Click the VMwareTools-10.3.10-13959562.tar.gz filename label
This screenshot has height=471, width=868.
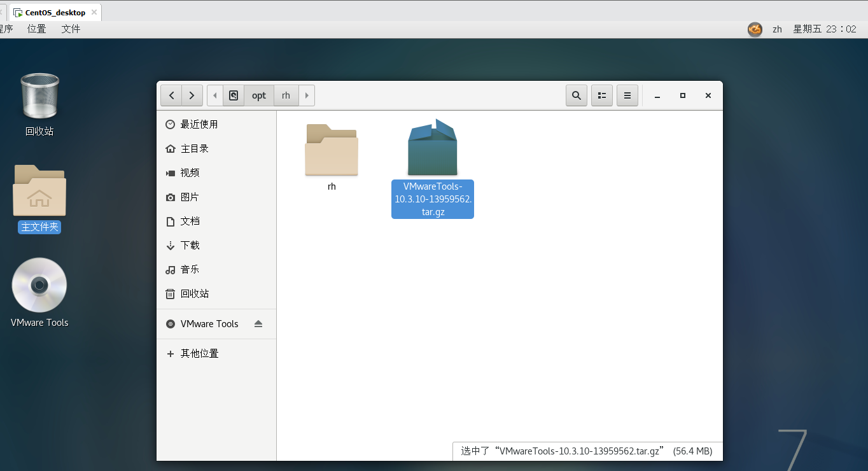[x=433, y=199]
